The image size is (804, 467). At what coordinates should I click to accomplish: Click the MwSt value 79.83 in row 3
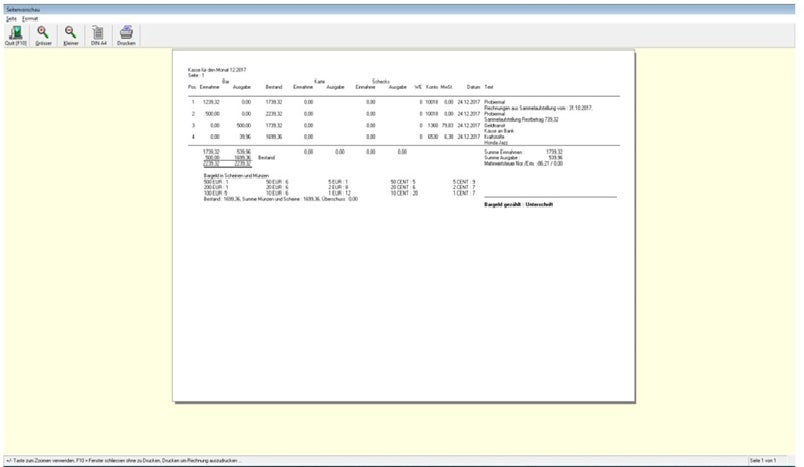click(448, 126)
